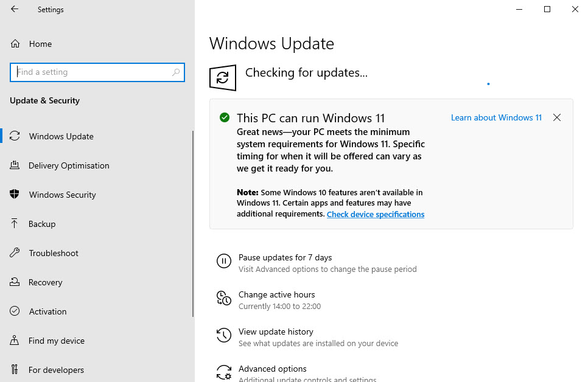
Task: Click the Windows Update page heading
Action: (271, 43)
